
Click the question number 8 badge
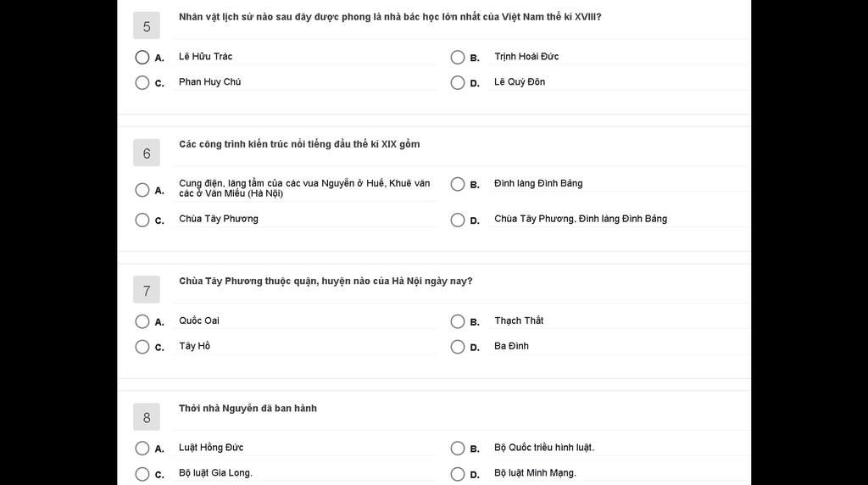[147, 416]
